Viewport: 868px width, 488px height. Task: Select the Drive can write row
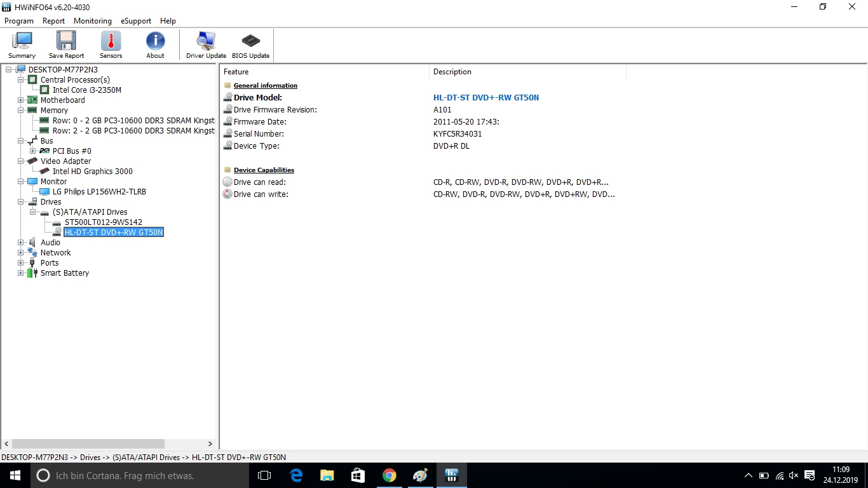[424, 194]
